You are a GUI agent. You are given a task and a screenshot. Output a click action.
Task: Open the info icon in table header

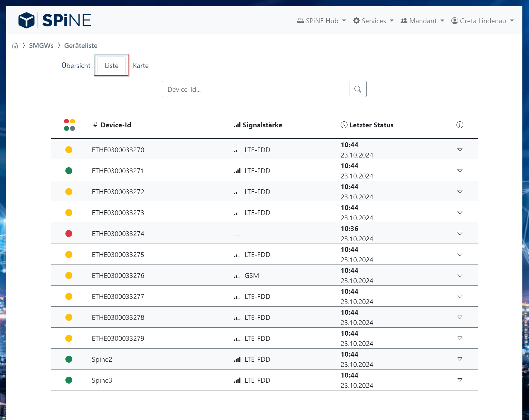point(460,125)
